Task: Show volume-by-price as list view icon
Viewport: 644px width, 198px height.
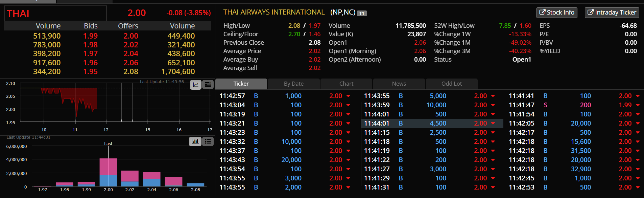Action: [x=208, y=141]
